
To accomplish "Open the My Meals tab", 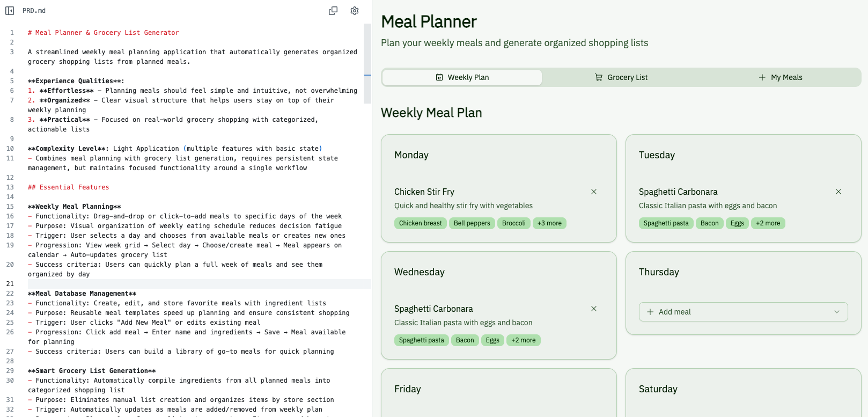I will [781, 77].
